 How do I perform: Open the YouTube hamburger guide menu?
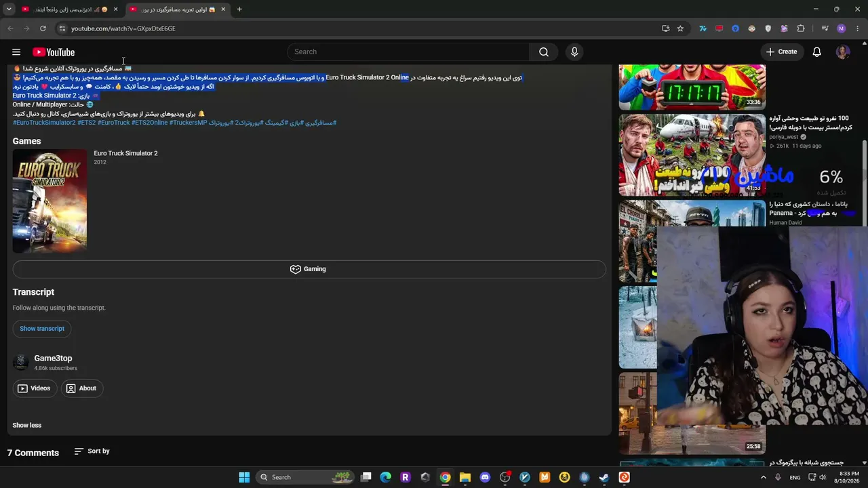click(16, 52)
